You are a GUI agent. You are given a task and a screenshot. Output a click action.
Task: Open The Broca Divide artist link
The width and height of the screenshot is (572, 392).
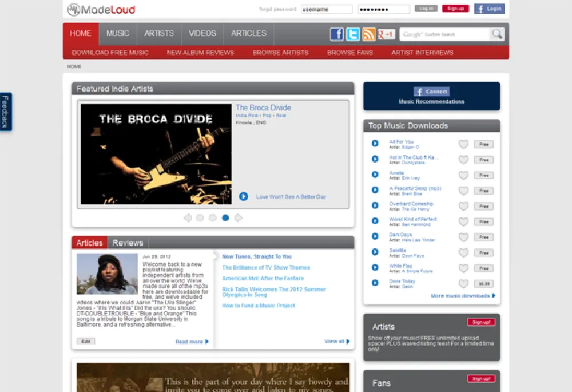[263, 108]
